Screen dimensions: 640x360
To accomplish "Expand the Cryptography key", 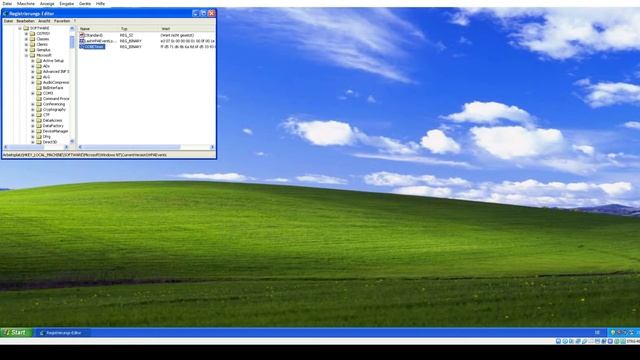I will coord(33,110).
